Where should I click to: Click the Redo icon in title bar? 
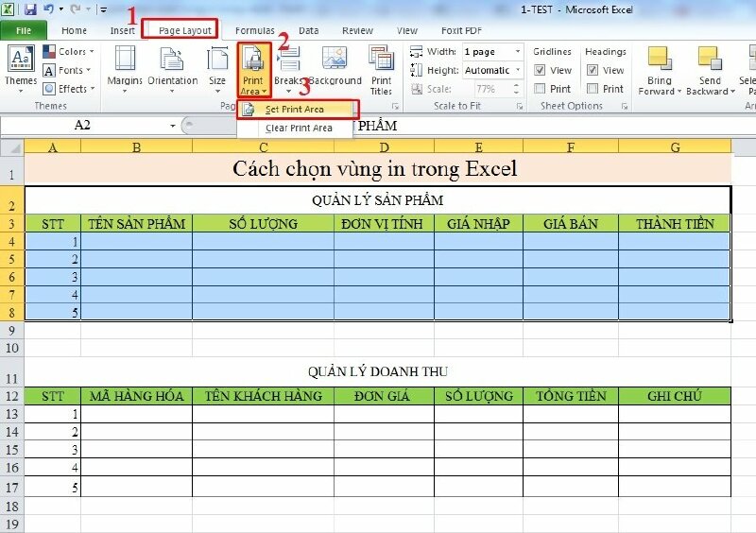(76, 9)
